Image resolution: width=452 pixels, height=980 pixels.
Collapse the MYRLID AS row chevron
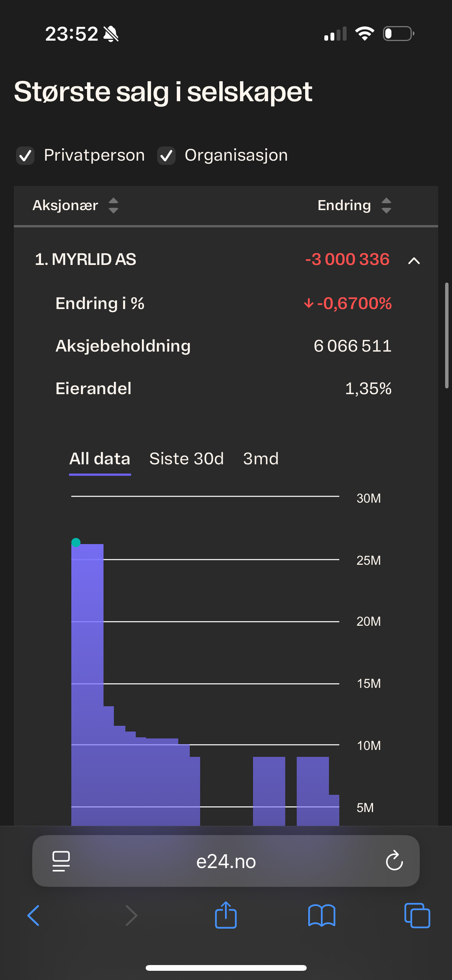point(414,261)
